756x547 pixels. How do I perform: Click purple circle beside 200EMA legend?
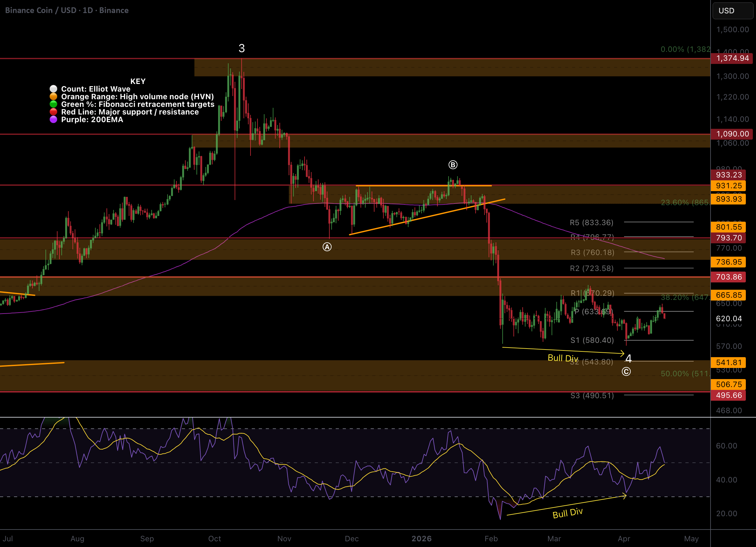(x=53, y=119)
